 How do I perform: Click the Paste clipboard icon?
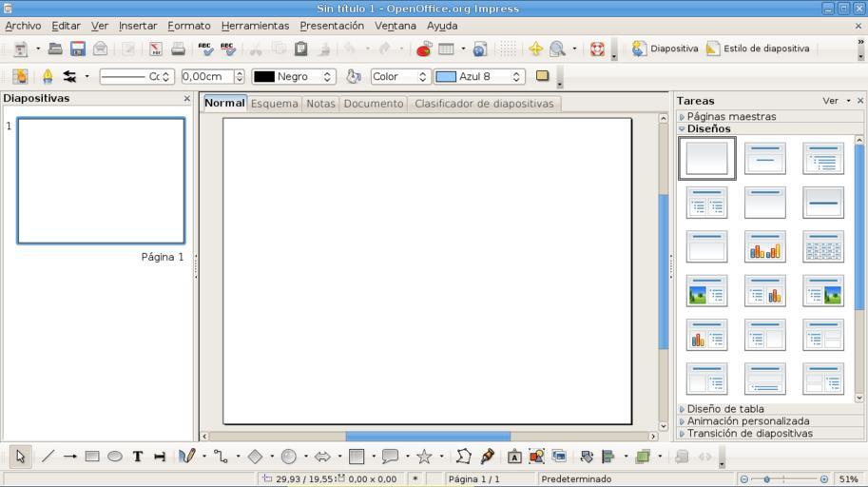300,49
